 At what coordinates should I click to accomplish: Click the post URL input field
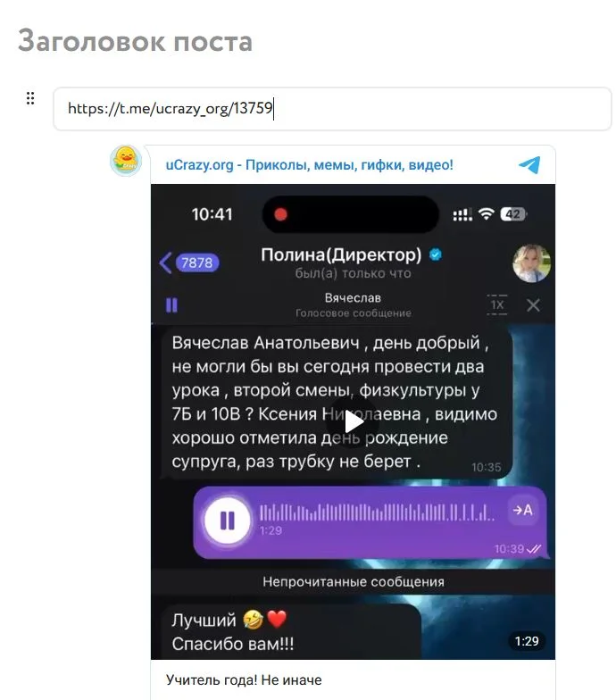tap(332, 109)
